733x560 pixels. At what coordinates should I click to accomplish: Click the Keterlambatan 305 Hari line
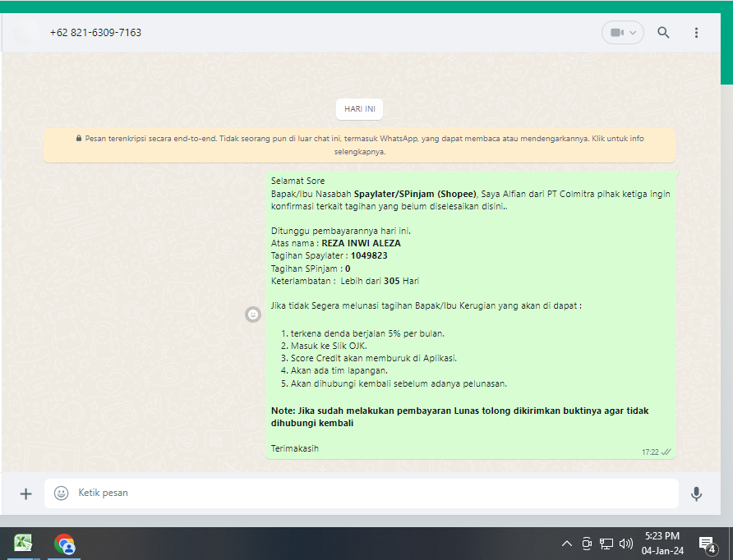click(x=345, y=281)
